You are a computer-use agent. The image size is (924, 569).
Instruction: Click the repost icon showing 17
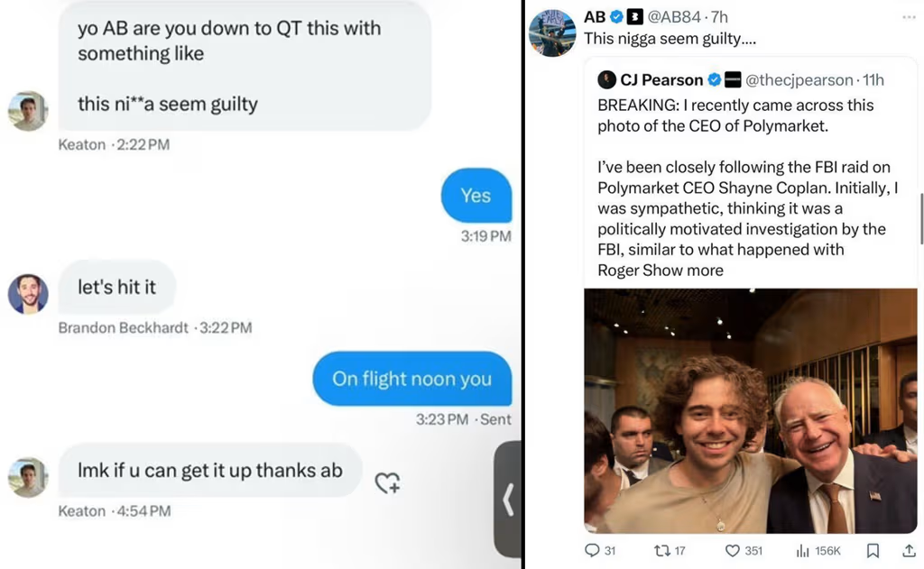tap(661, 550)
